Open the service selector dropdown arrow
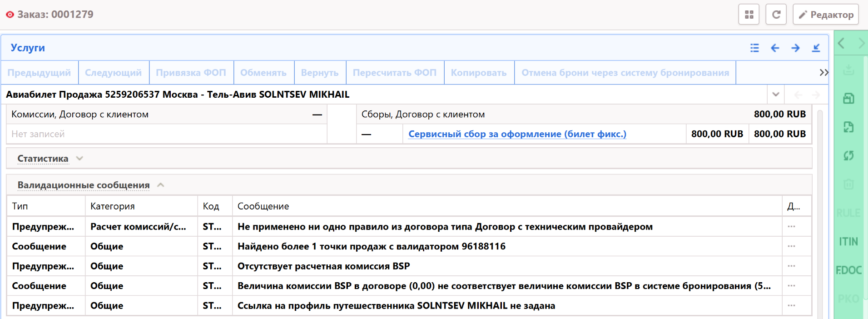The width and height of the screenshot is (868, 319). [x=776, y=95]
